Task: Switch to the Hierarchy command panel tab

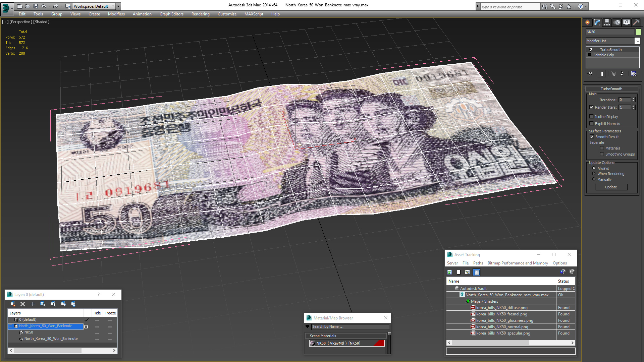Action: 607,22
